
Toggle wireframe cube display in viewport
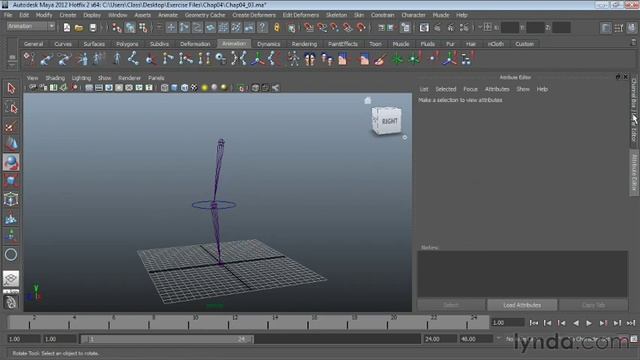pyautogui.click(x=164, y=87)
